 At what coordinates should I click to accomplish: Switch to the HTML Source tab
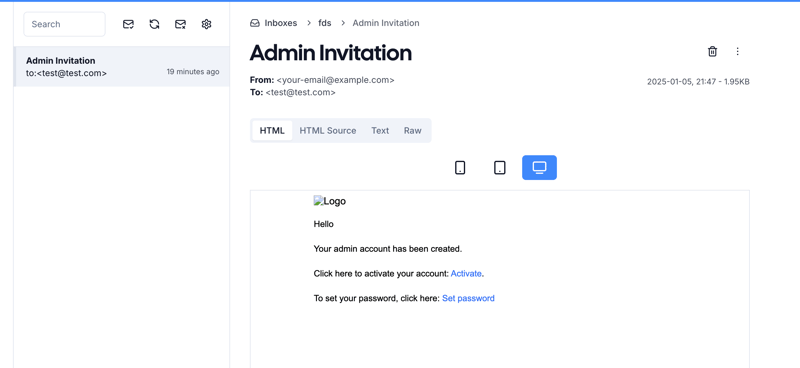[x=328, y=131]
